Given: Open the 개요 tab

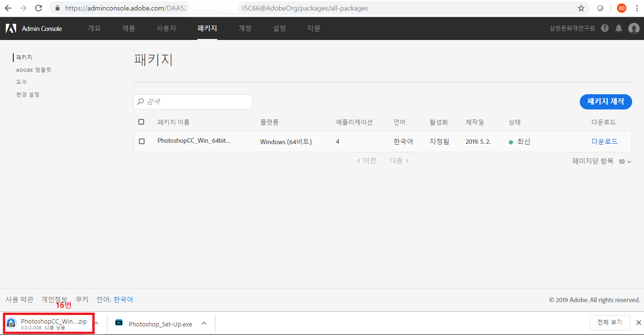Looking at the screenshot, I should click(94, 28).
